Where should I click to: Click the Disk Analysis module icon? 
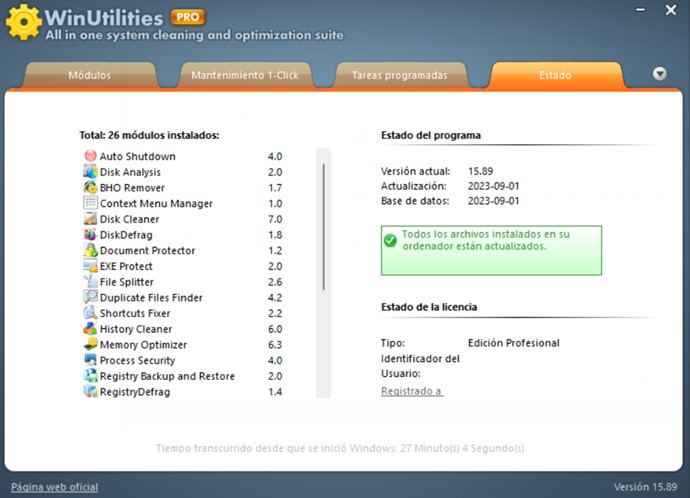click(x=90, y=172)
